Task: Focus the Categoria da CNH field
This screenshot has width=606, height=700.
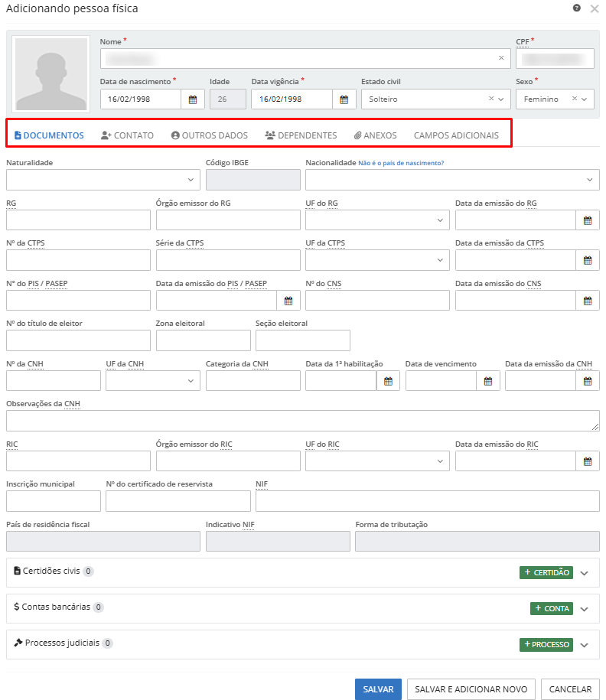Action: [x=252, y=381]
